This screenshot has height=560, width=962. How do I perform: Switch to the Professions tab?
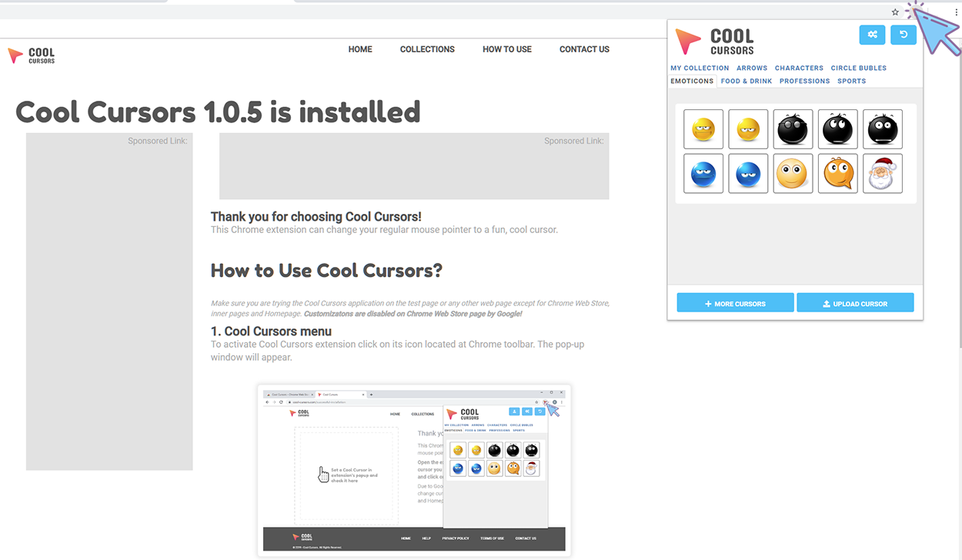pyautogui.click(x=804, y=81)
